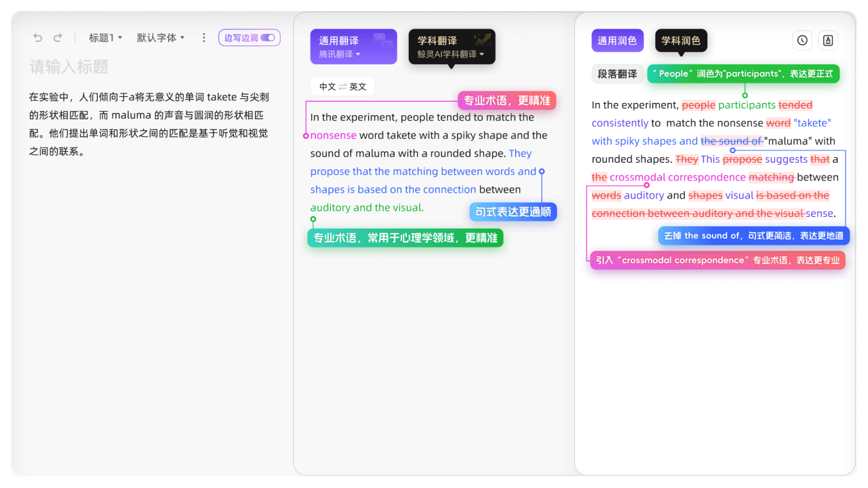Screen dimensions: 868x488
Task: Toggle the 边写边润 switch
Action: (x=268, y=38)
